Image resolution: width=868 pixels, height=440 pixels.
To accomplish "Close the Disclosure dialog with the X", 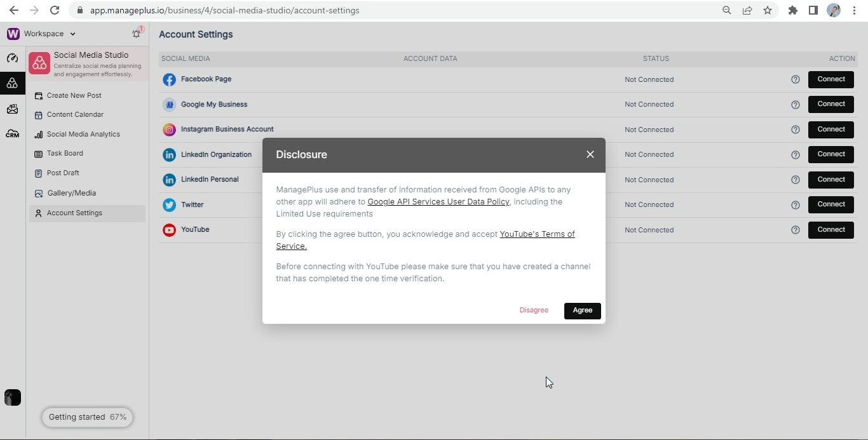I will pos(590,154).
